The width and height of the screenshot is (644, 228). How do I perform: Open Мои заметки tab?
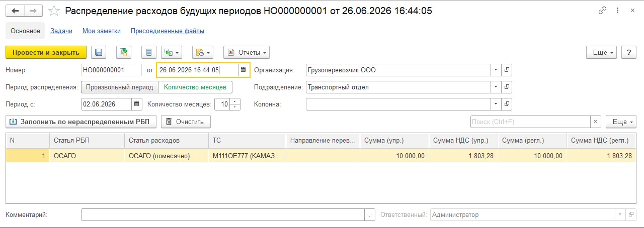pos(102,31)
